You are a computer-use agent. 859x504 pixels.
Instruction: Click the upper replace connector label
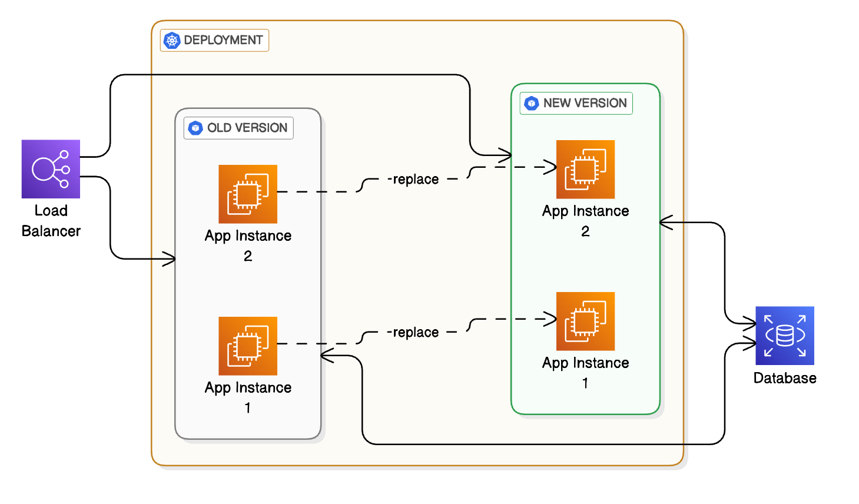pos(412,178)
